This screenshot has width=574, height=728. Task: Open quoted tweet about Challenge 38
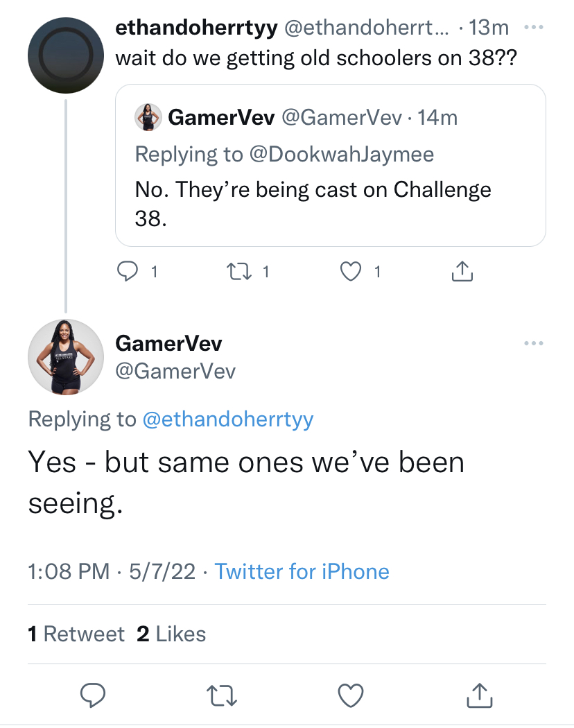coord(331,165)
